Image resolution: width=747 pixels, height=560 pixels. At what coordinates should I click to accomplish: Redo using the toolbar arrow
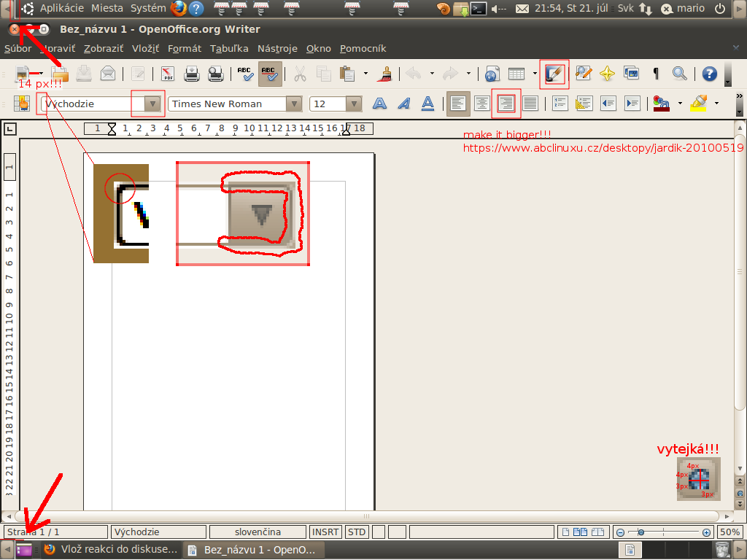point(450,74)
